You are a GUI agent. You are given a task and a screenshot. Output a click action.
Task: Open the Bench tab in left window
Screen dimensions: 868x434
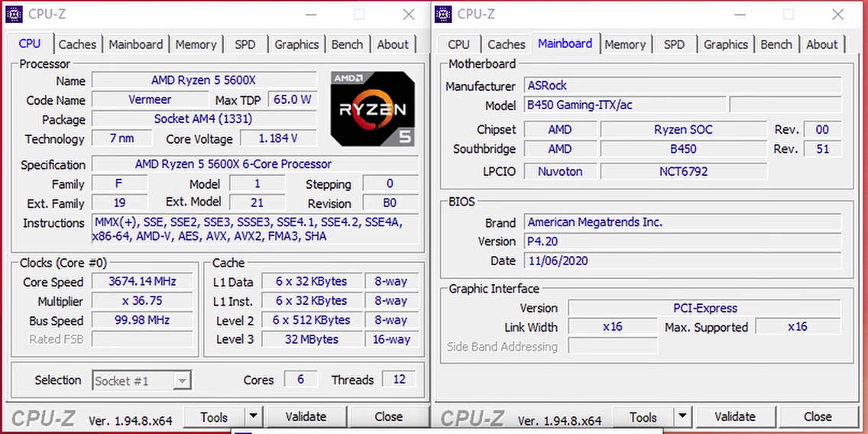coord(347,44)
